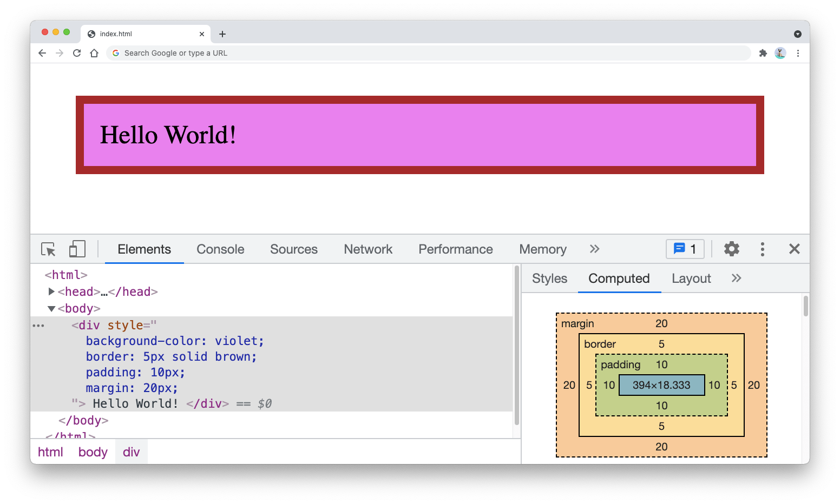Image resolution: width=840 pixels, height=504 pixels.
Task: Expand the head element node
Action: (x=51, y=291)
